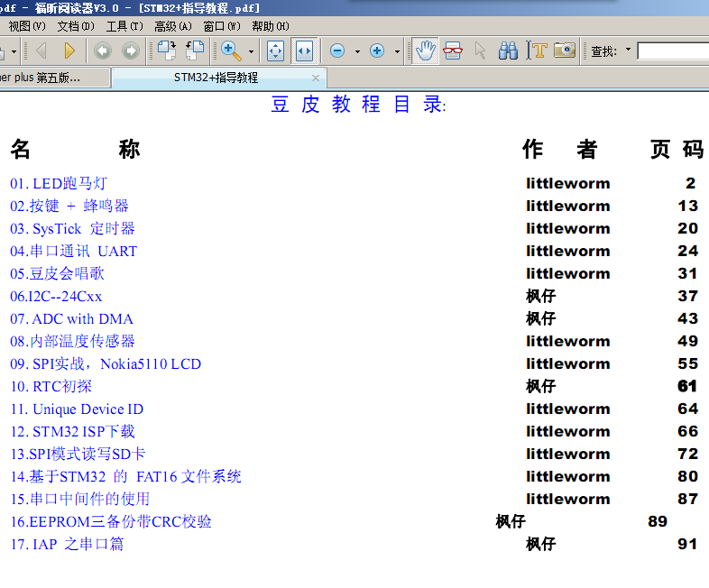Open the 高级(A) menu
The width and height of the screenshot is (709, 588).
(172, 26)
